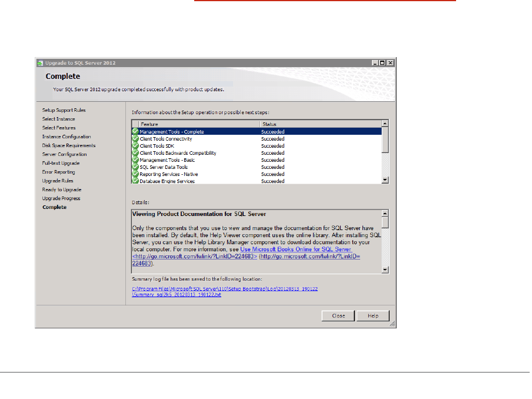Click the Ready to Upgrade step

tap(62, 189)
